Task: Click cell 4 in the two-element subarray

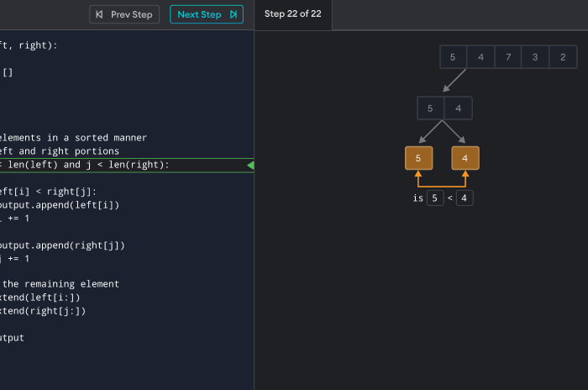Action: click(x=458, y=108)
